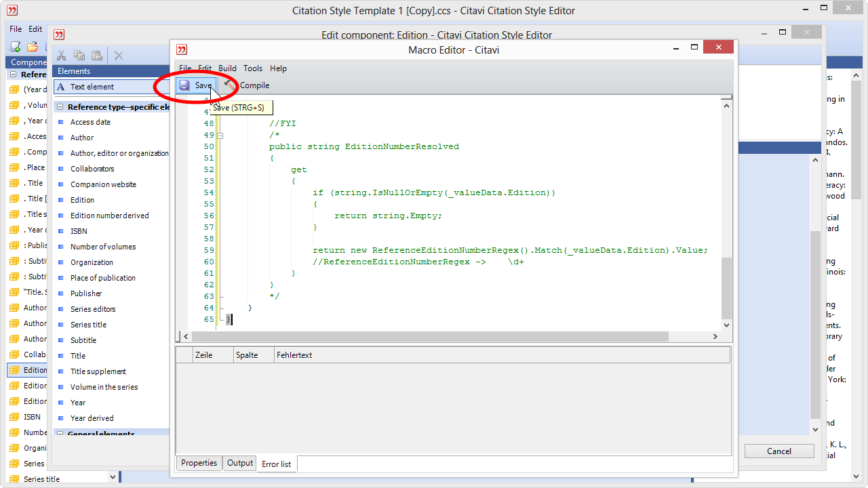
Task: Select the Series editors element
Action: point(93,309)
